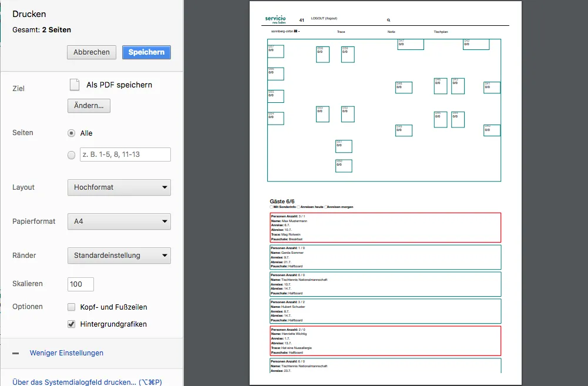Click table 054 in the floor plan

point(275,118)
